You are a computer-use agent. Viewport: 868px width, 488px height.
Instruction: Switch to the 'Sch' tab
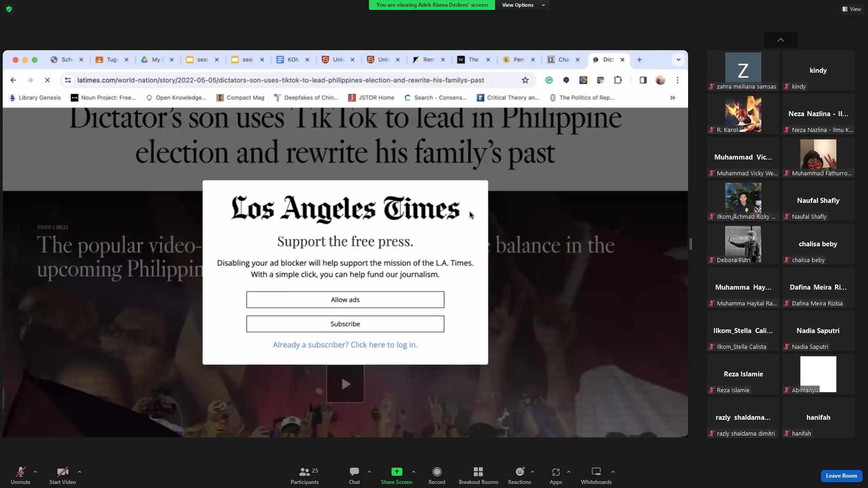pos(66,60)
